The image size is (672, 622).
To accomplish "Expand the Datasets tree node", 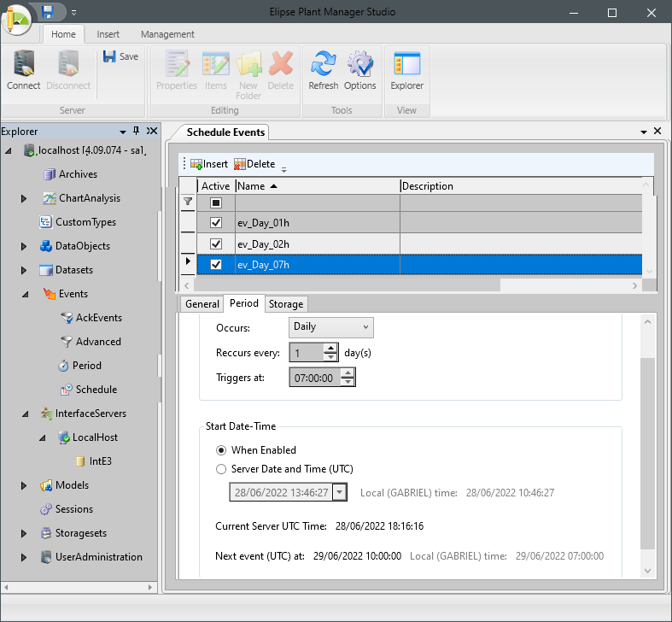I will 24,270.
